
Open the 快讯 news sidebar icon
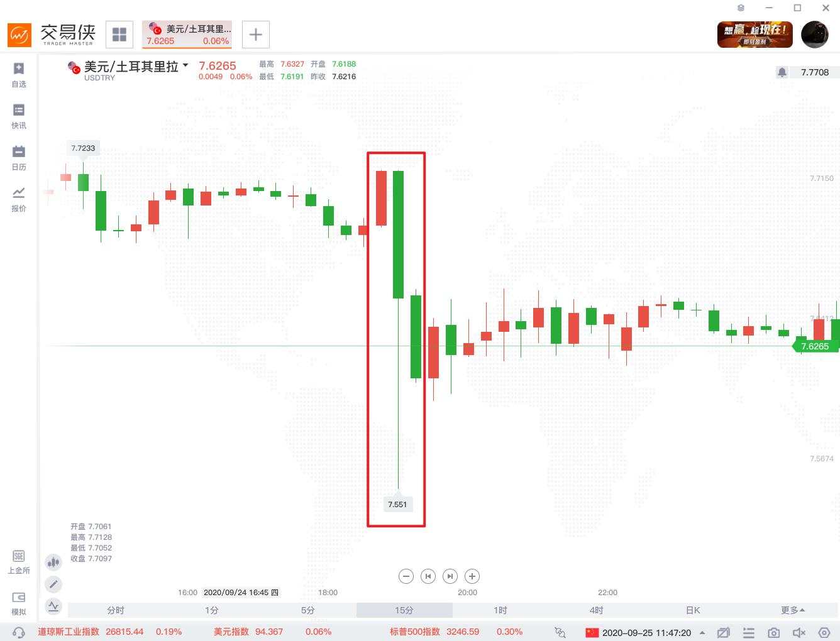[x=19, y=116]
